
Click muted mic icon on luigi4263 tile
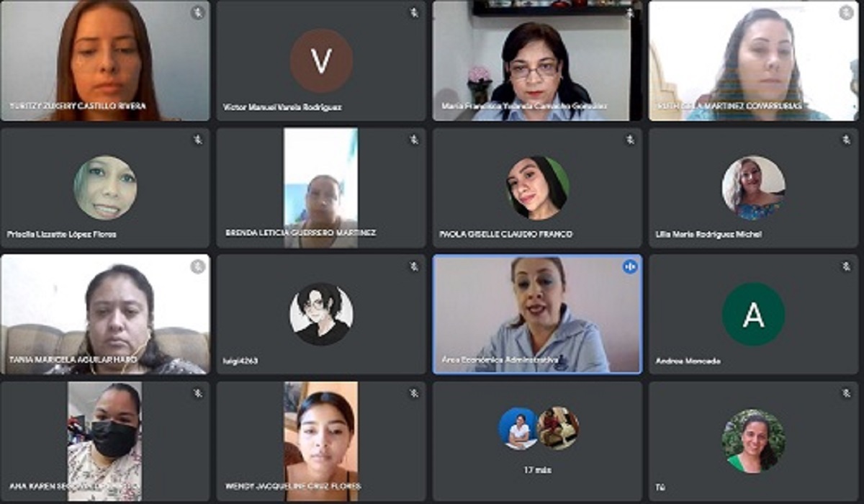coord(414,267)
